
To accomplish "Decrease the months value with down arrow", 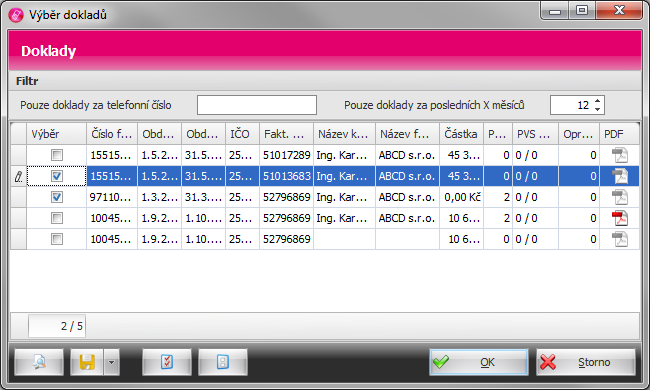I will coord(597,109).
